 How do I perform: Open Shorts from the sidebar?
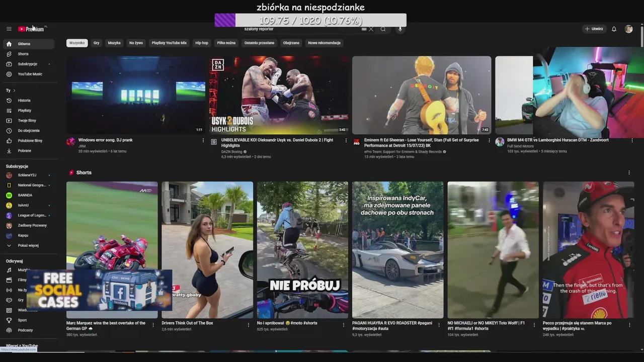[x=29, y=54]
